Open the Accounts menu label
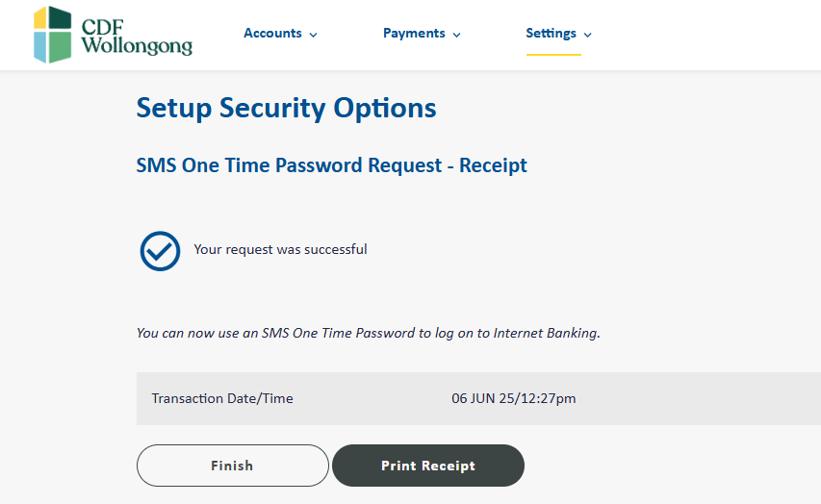The height and width of the screenshot is (504, 821). pos(272,33)
